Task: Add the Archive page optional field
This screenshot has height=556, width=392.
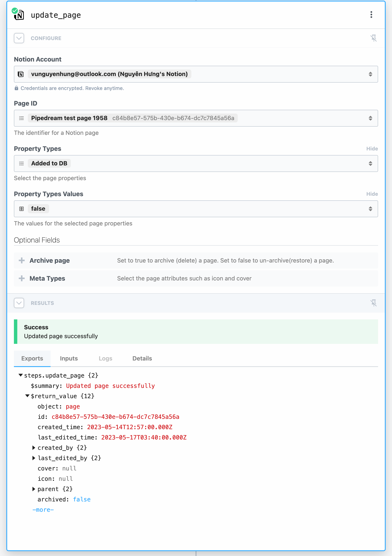Action: point(21,260)
